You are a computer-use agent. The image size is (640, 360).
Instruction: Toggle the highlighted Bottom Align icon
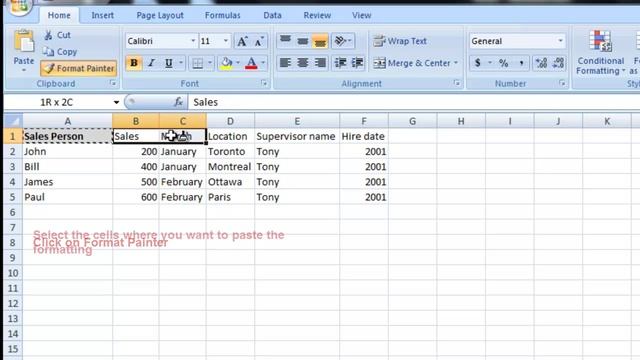[320, 40]
